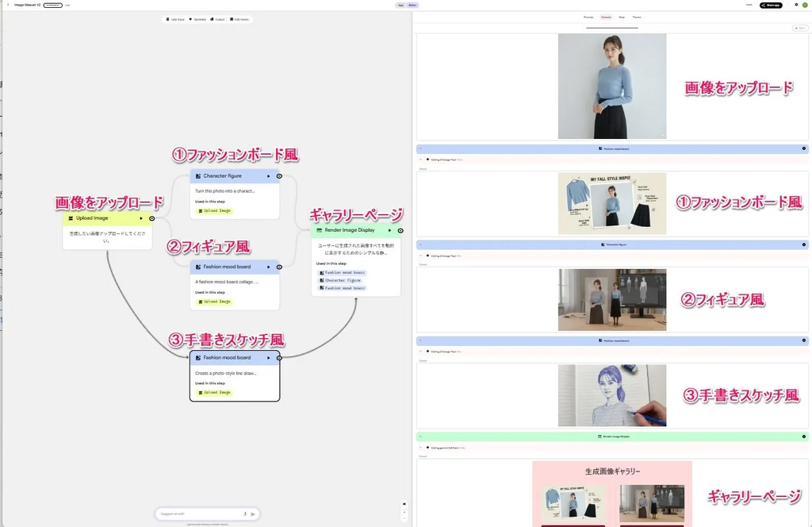Run the Upload Image node with play arrow
Image resolution: width=812 pixels, height=527 pixels.
[141, 218]
